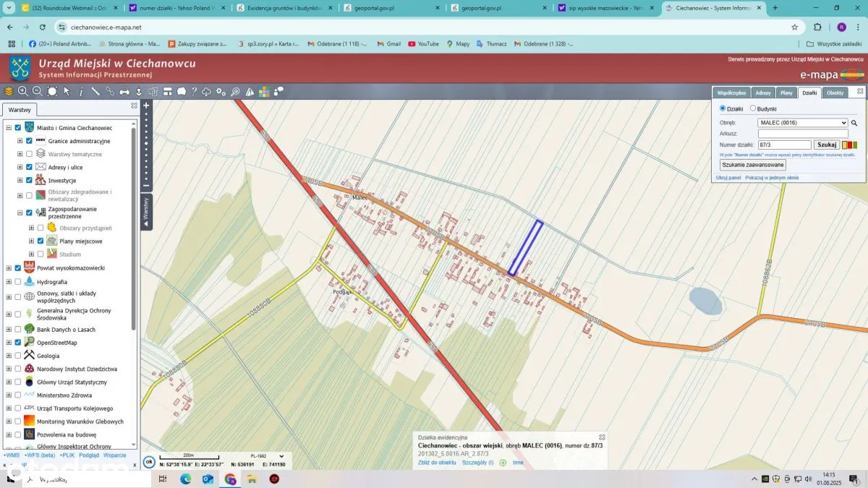Open the Współrzędne tab
The width and height of the screenshot is (868, 488).
pyautogui.click(x=731, y=93)
